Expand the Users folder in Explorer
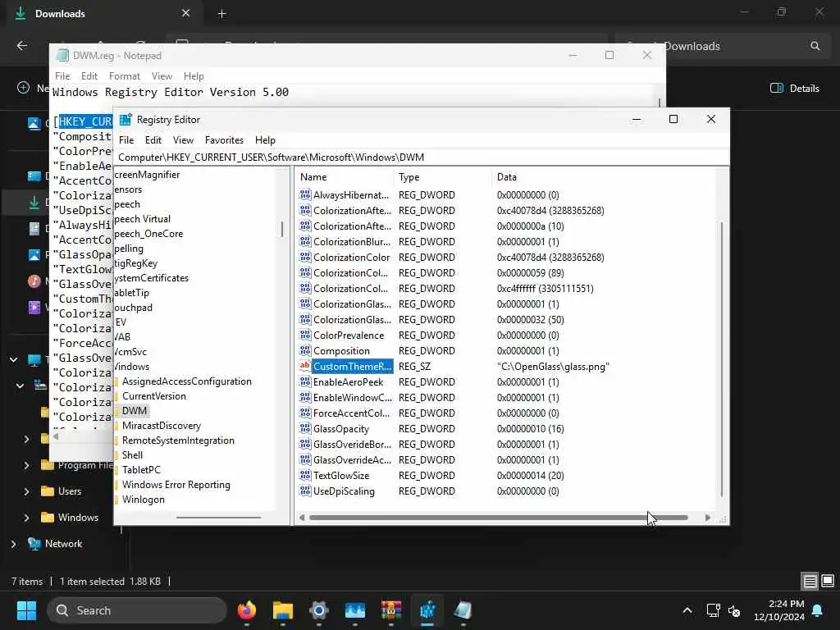 click(26, 491)
